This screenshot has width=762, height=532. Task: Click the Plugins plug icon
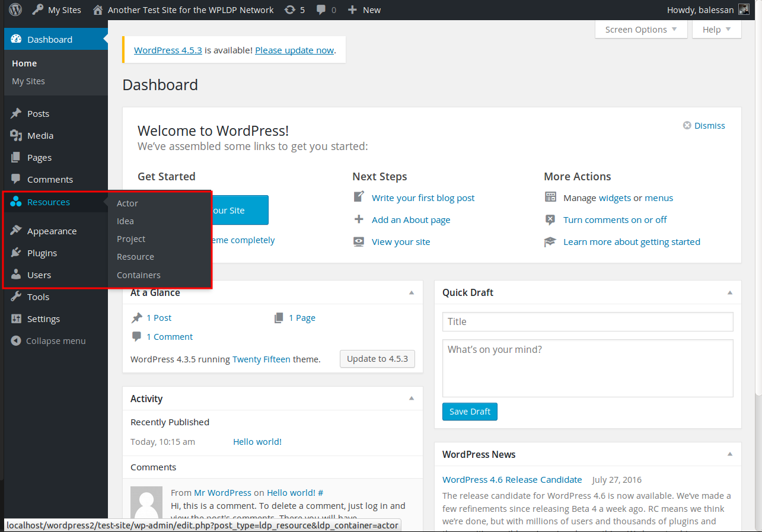point(16,253)
